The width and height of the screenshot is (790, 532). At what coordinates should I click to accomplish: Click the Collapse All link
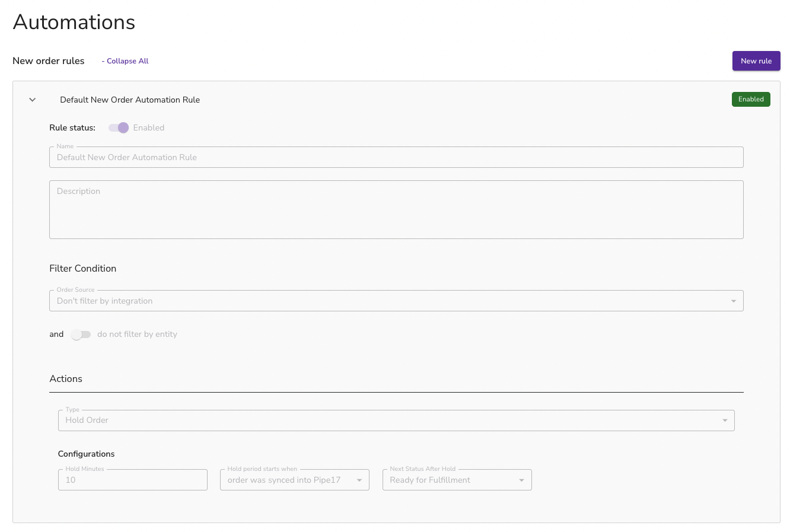(125, 61)
